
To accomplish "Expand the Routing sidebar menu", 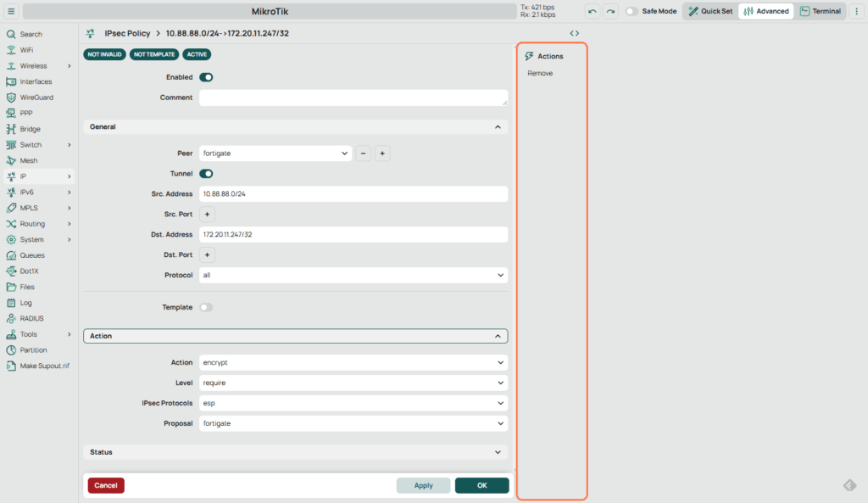I will click(x=39, y=224).
